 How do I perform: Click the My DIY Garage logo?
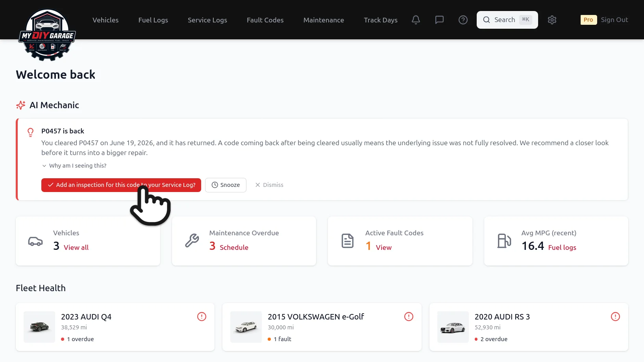tap(47, 35)
